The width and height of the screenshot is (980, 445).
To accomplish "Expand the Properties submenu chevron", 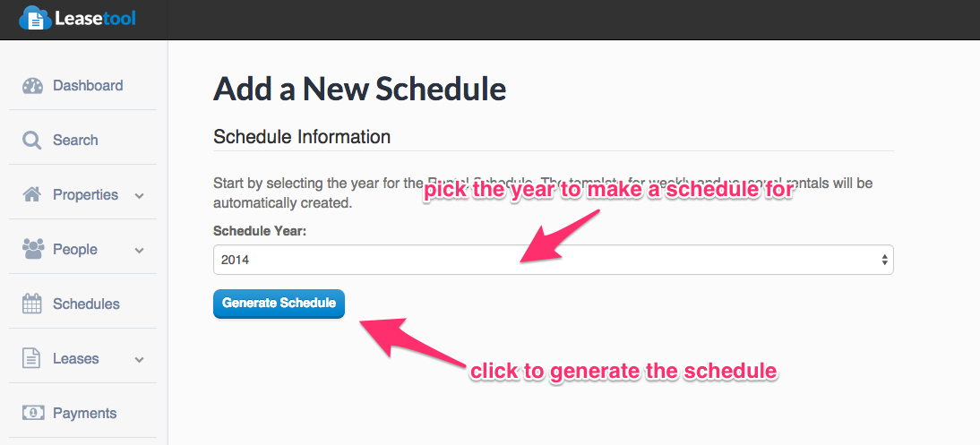I will [x=140, y=195].
